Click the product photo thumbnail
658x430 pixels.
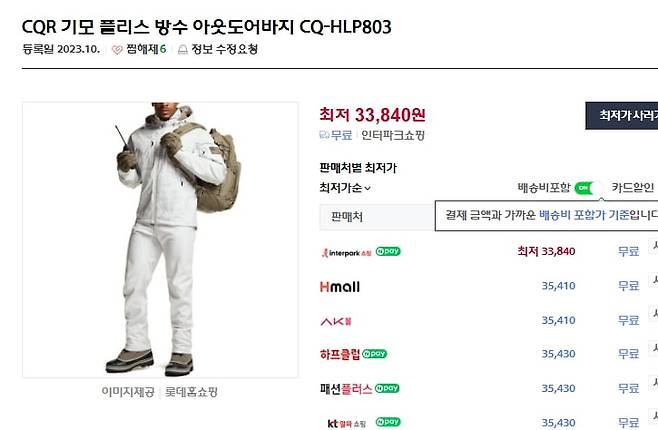click(160, 240)
